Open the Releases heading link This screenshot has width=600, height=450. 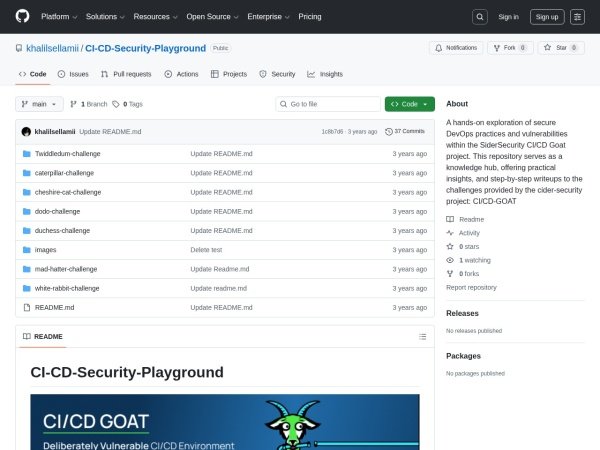[462, 313]
